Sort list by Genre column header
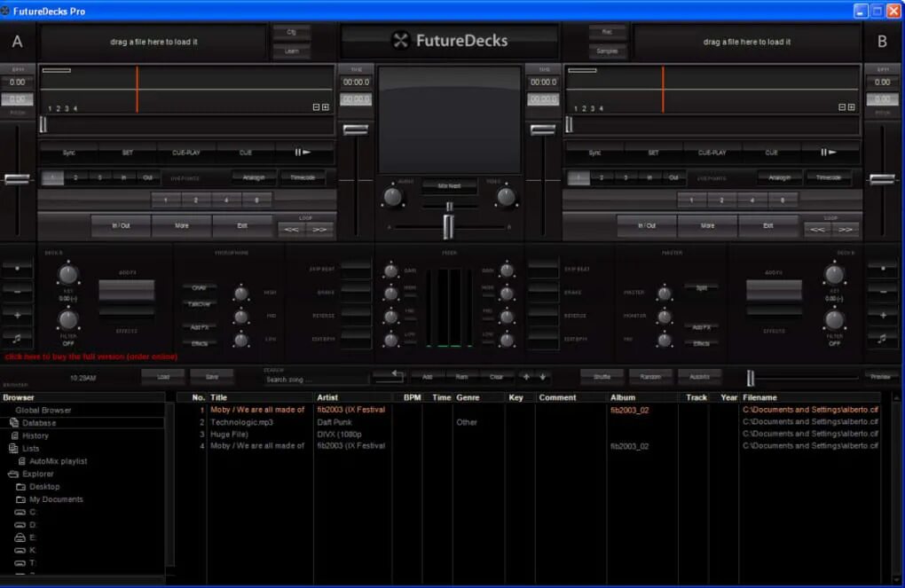Viewport: 905px width, 588px height. [x=479, y=397]
